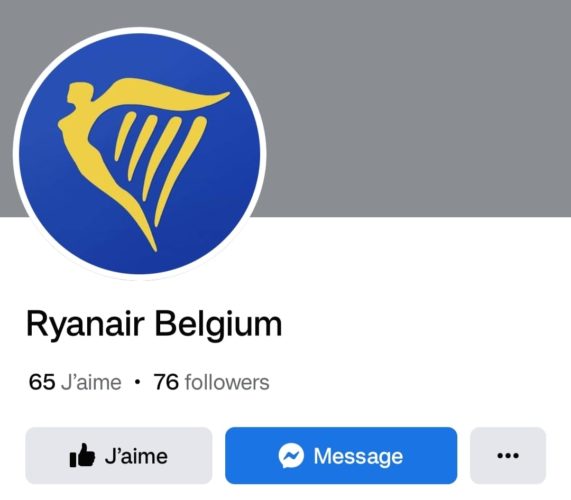
Task: Click the Messenger lightning bubble icon
Action: (291, 455)
